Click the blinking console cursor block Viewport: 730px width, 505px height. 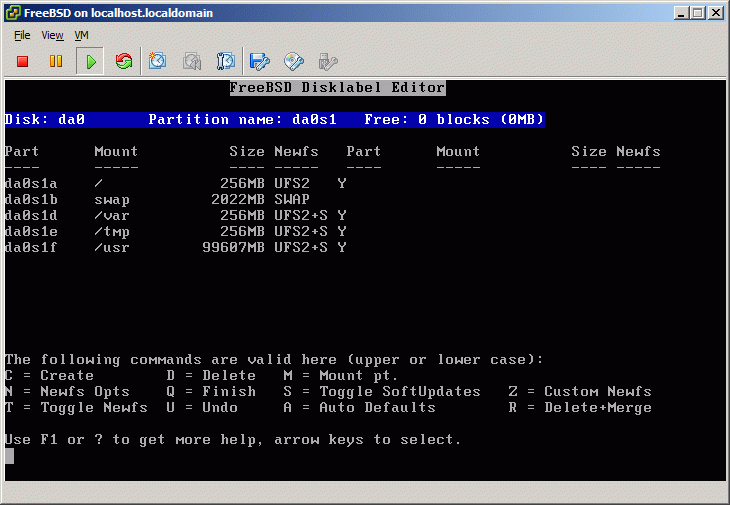click(9, 456)
